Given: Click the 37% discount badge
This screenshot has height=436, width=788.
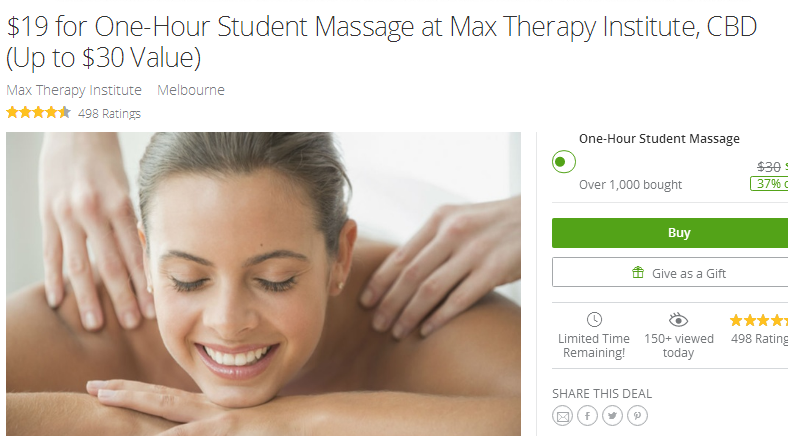Looking at the screenshot, I should 769,183.
